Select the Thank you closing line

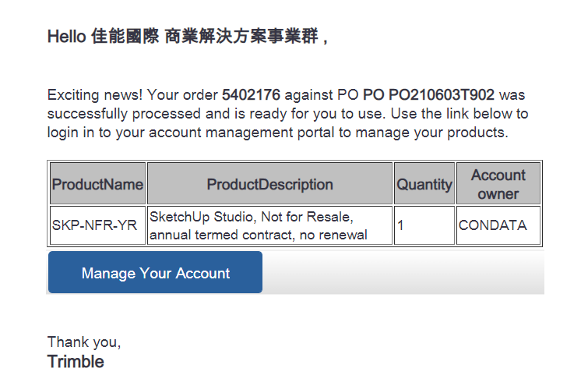click(x=84, y=342)
